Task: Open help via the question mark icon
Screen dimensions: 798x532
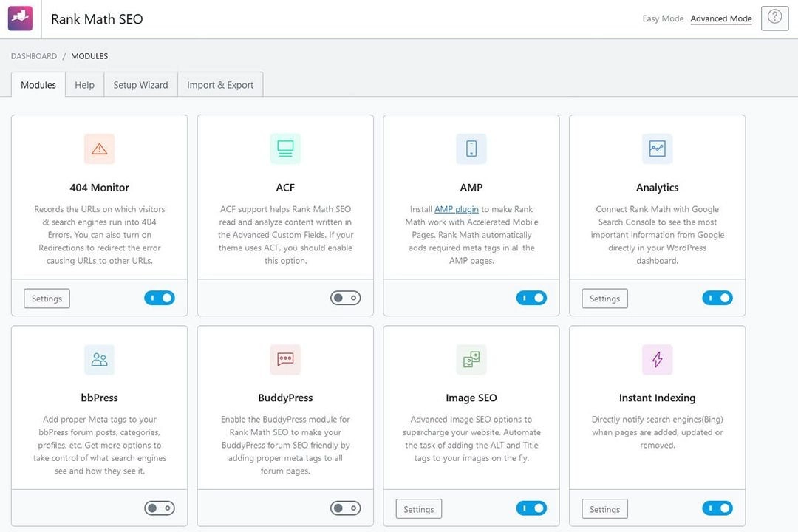Action: (774, 17)
